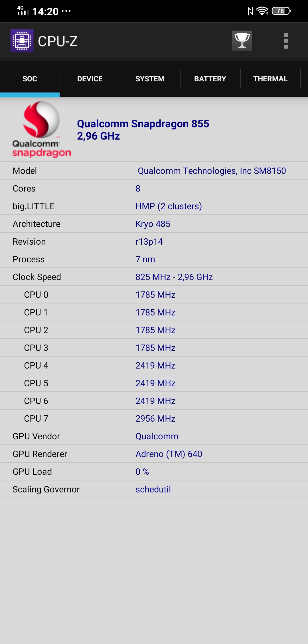Open the SYSTEM tab
308x644 pixels.
[x=150, y=79]
